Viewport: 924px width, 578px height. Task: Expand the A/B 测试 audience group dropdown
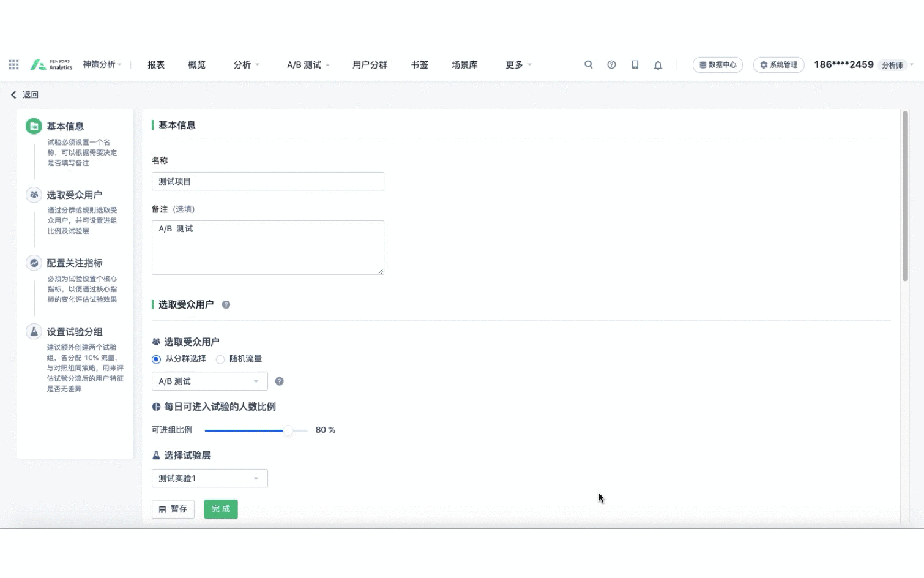click(209, 381)
